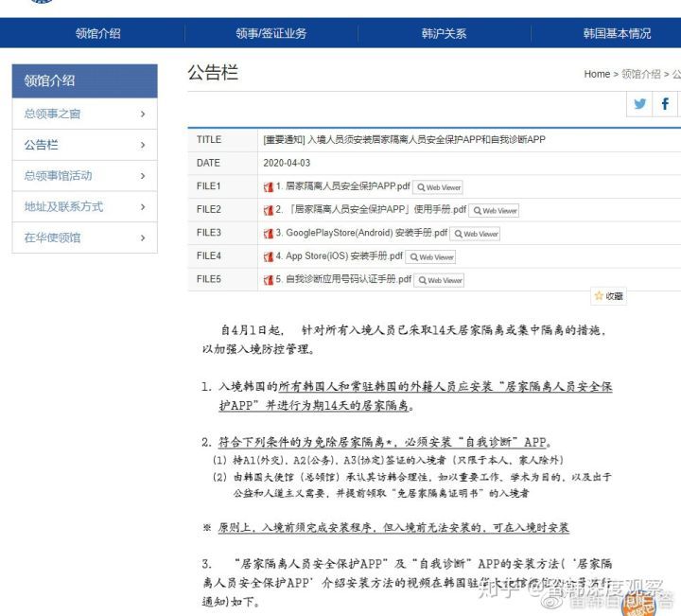Click the 公告栏 page heading

tap(213, 73)
